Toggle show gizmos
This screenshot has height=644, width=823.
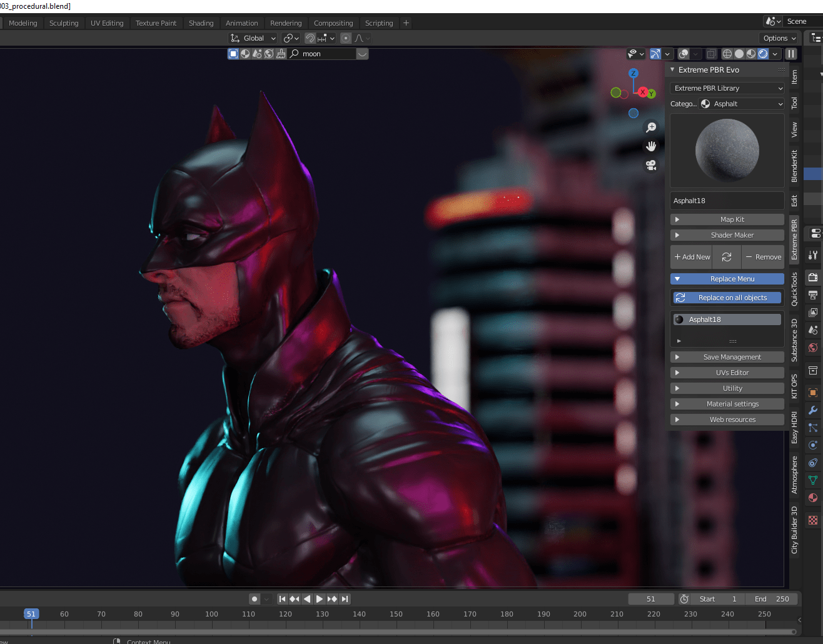[x=655, y=54]
